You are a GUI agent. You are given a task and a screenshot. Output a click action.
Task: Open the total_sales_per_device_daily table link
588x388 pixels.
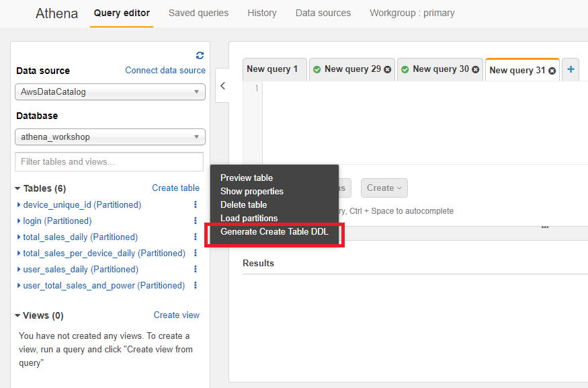pyautogui.click(x=104, y=254)
